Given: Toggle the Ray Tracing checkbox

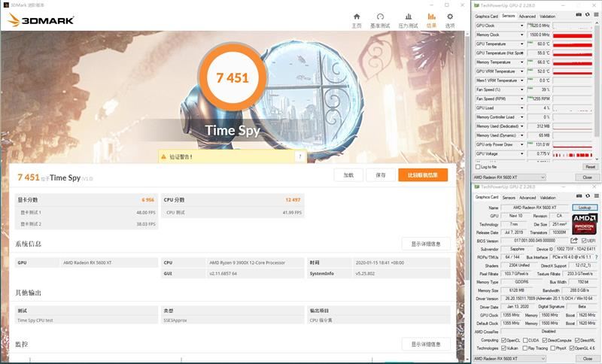Looking at the screenshot, I should tap(524, 348).
